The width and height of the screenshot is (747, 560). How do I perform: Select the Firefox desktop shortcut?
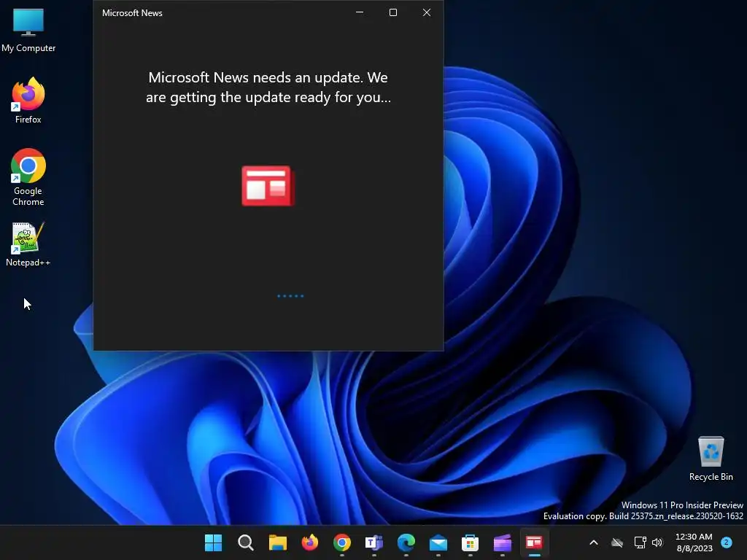pos(28,101)
